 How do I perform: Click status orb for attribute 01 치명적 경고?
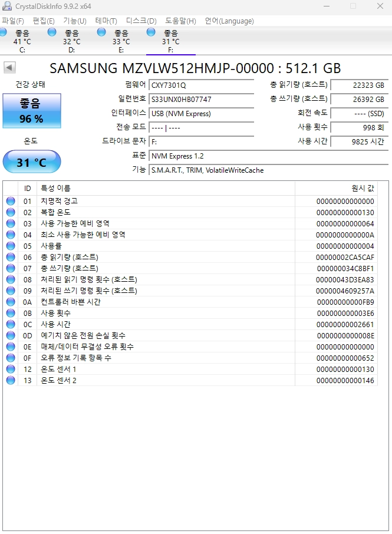coord(11,201)
